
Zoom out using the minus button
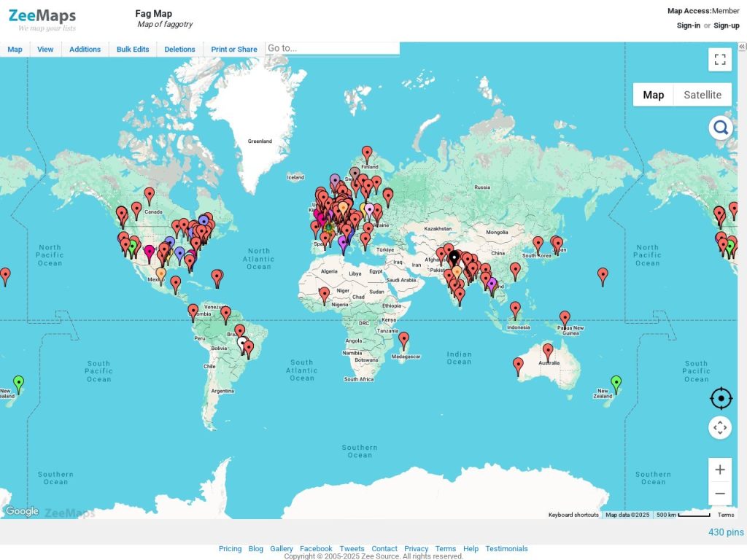[720, 494]
